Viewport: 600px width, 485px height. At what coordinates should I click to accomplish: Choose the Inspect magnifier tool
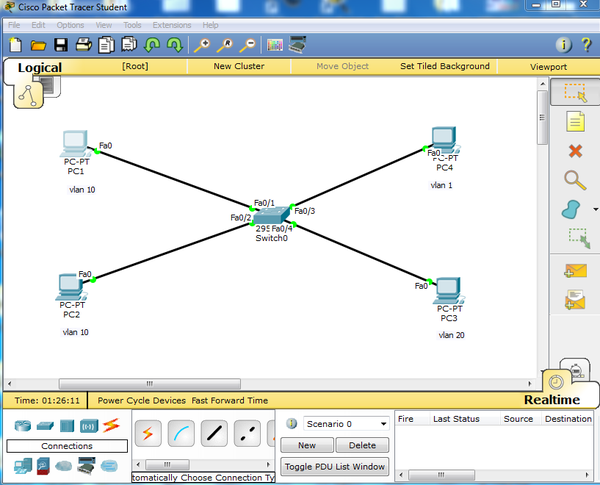[x=575, y=180]
